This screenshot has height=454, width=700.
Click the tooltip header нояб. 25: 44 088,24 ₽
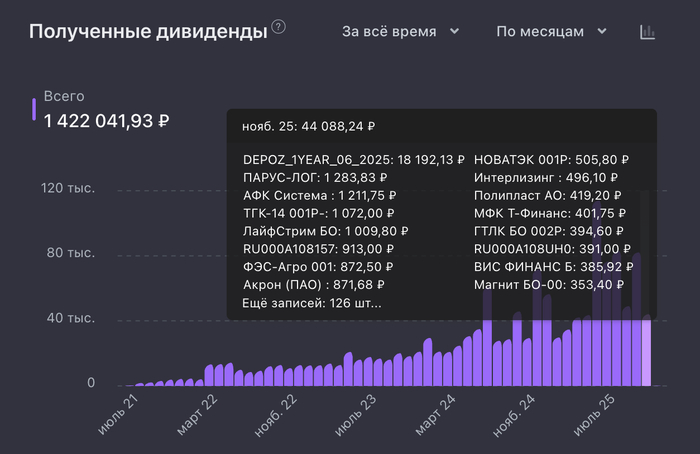308,127
